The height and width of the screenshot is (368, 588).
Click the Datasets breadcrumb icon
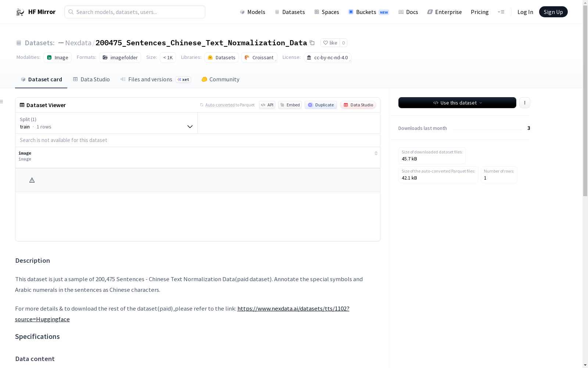point(19,43)
